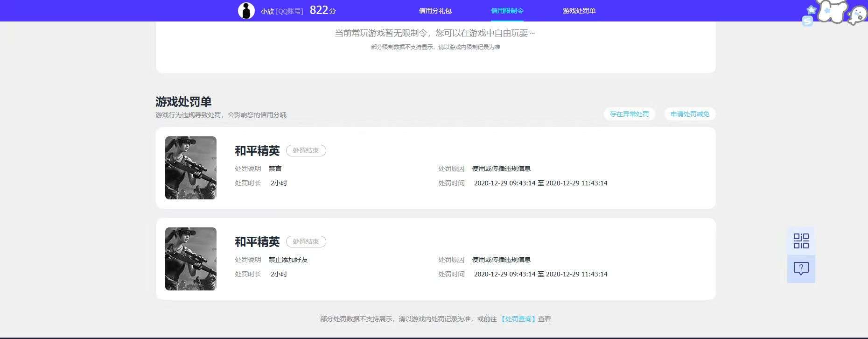Image resolution: width=868 pixels, height=339 pixels.
Task: Click 处罚结束 badge on the 禁言 penalty card
Action: pos(306,150)
